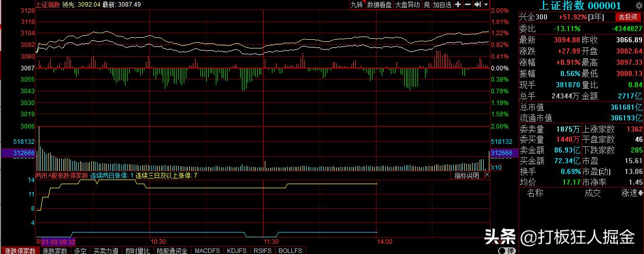
Task: Click the X10 volume scale marker
Action: click(496, 167)
